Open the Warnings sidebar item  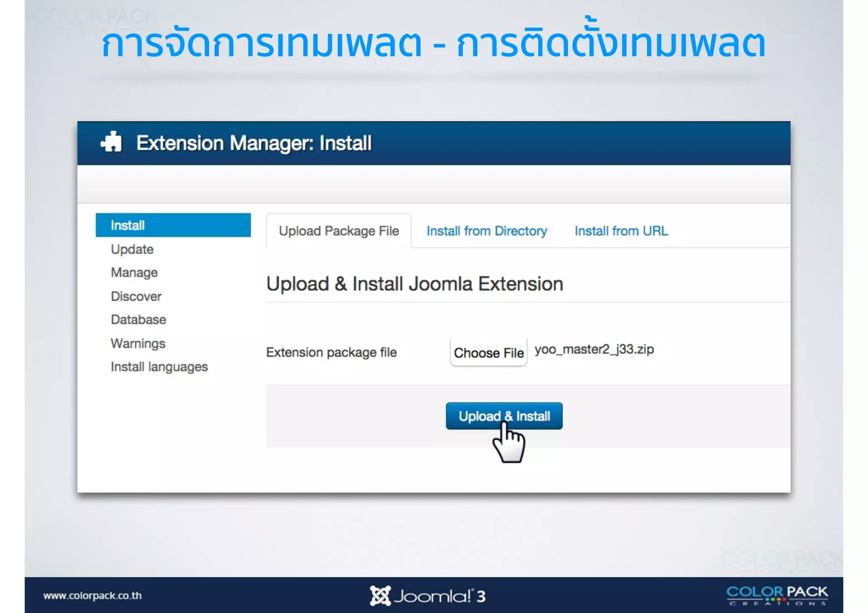138,343
